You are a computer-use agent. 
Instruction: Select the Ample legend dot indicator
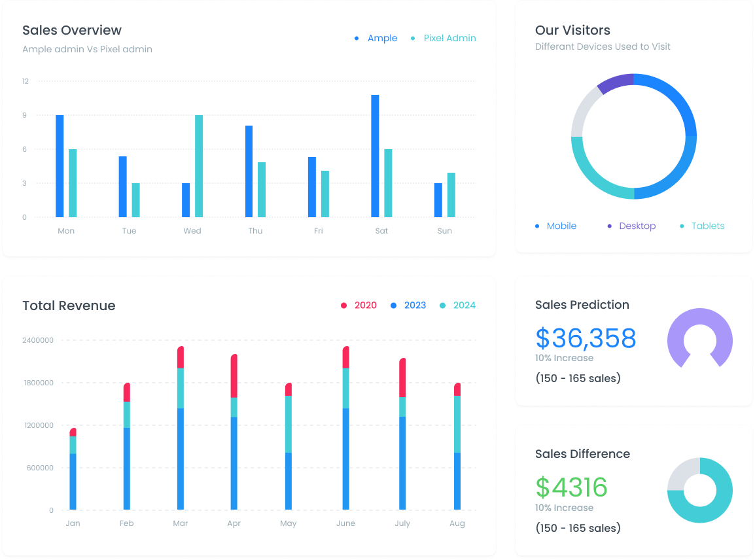click(x=357, y=38)
